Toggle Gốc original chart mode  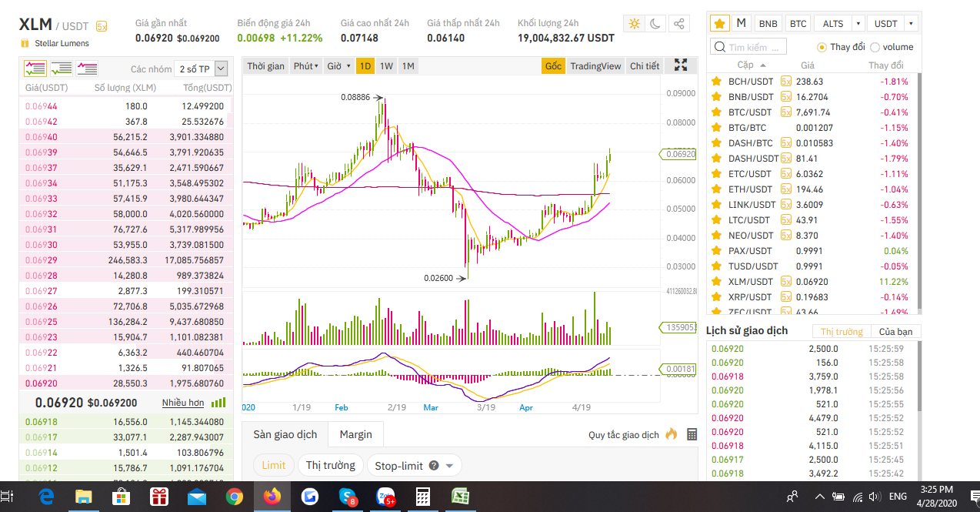(x=553, y=66)
